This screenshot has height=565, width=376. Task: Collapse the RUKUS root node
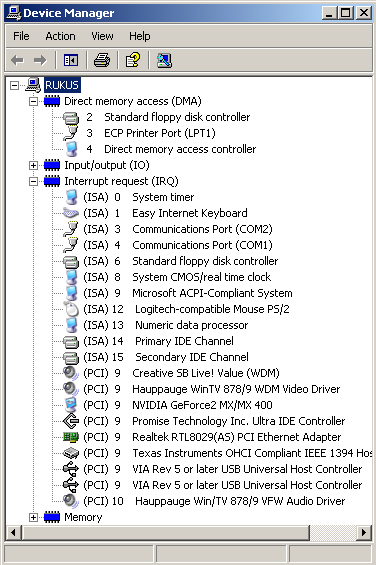[14, 85]
